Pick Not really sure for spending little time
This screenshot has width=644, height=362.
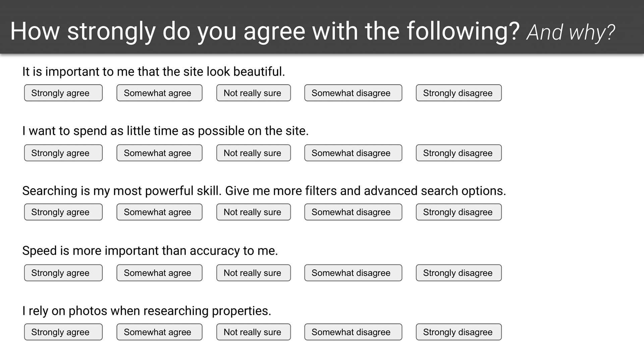(254, 153)
